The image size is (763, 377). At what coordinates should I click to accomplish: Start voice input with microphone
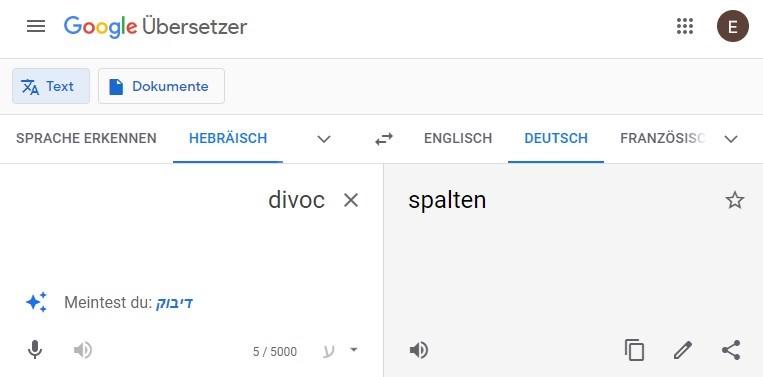click(35, 350)
